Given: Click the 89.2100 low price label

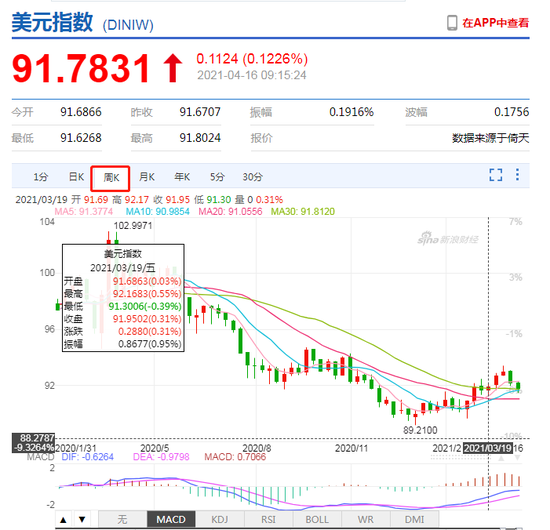Looking at the screenshot, I should [x=420, y=430].
